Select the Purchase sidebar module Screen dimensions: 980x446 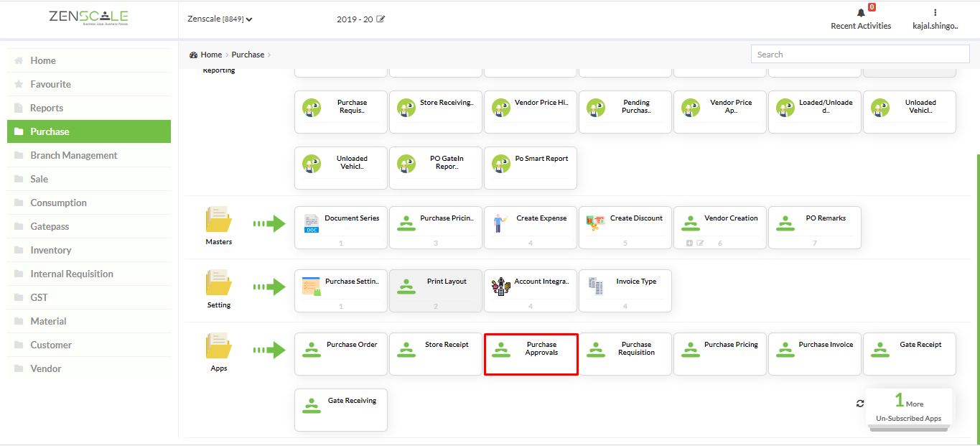89,131
